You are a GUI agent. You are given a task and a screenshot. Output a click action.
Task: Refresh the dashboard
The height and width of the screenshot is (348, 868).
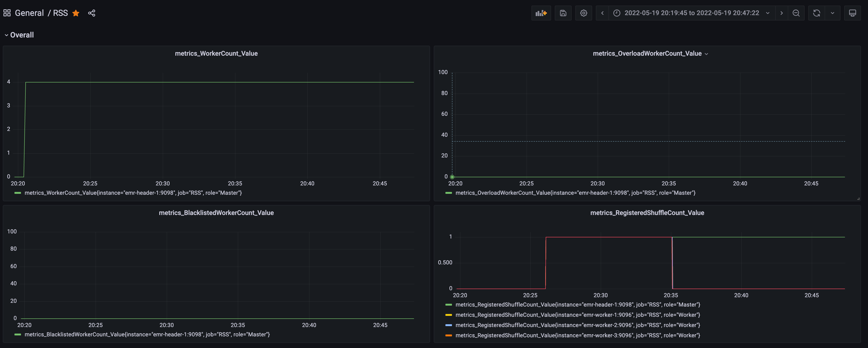(x=816, y=13)
